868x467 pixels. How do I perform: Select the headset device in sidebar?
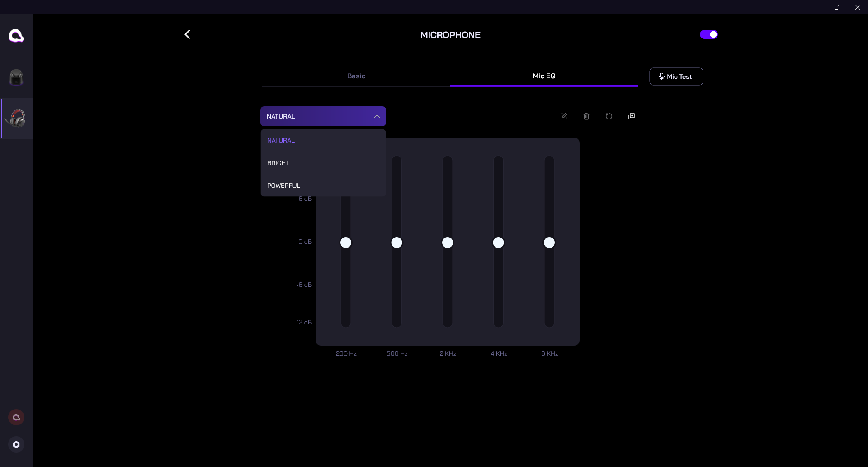pos(17,119)
